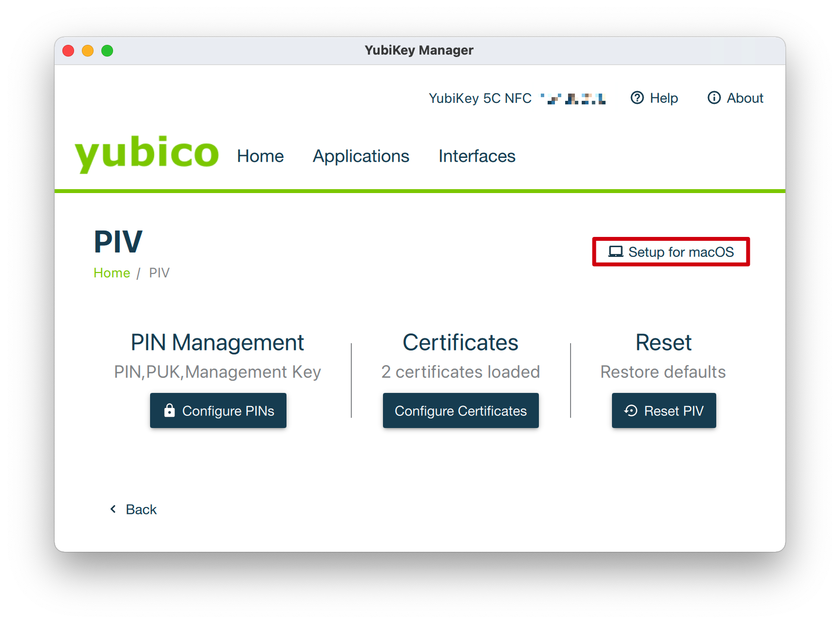Click the Configure Certificates button
The height and width of the screenshot is (624, 840).
(x=461, y=410)
